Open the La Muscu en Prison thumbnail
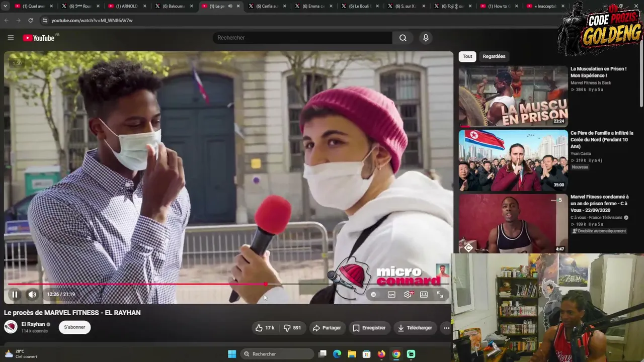 click(513, 96)
